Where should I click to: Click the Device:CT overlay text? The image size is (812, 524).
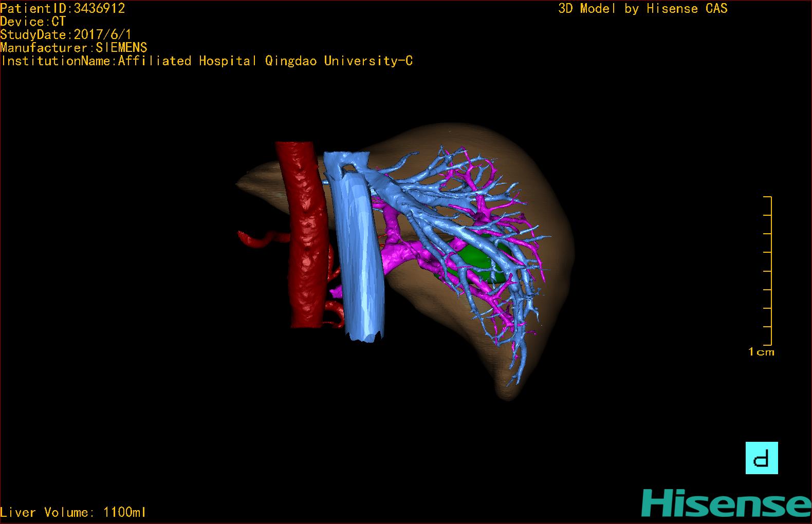click(x=33, y=22)
